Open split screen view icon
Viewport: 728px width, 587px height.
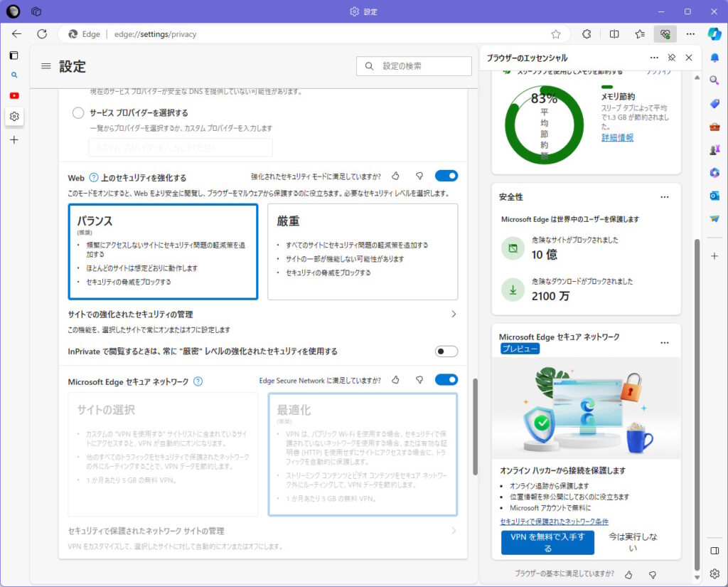(614, 34)
